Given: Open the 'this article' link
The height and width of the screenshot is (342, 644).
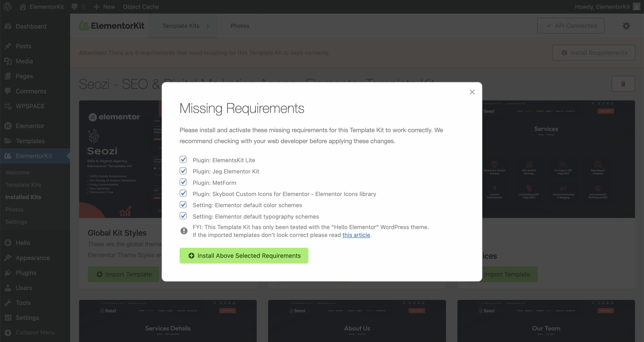Looking at the screenshot, I should pos(356,235).
